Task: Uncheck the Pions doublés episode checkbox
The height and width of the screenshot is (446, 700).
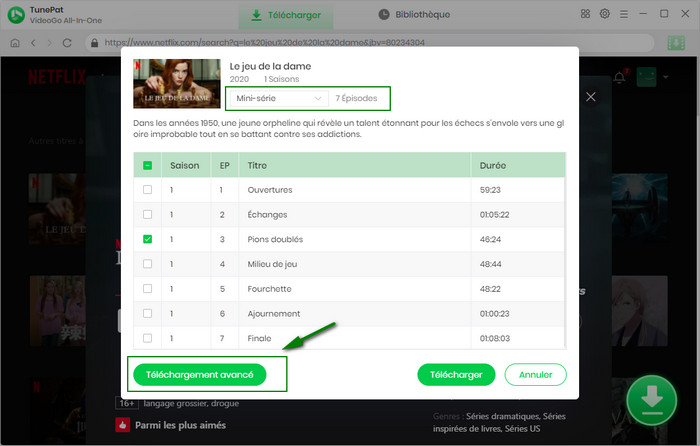Action: click(x=147, y=239)
